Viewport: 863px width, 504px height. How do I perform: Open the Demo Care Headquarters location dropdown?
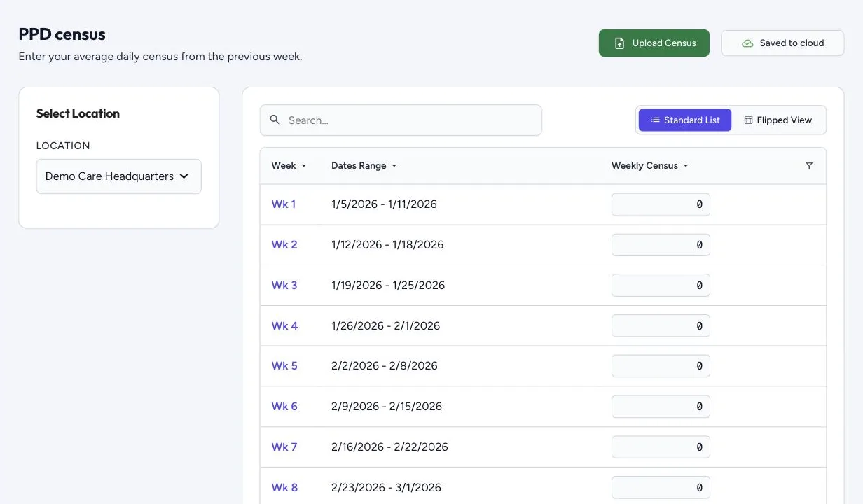click(x=119, y=176)
